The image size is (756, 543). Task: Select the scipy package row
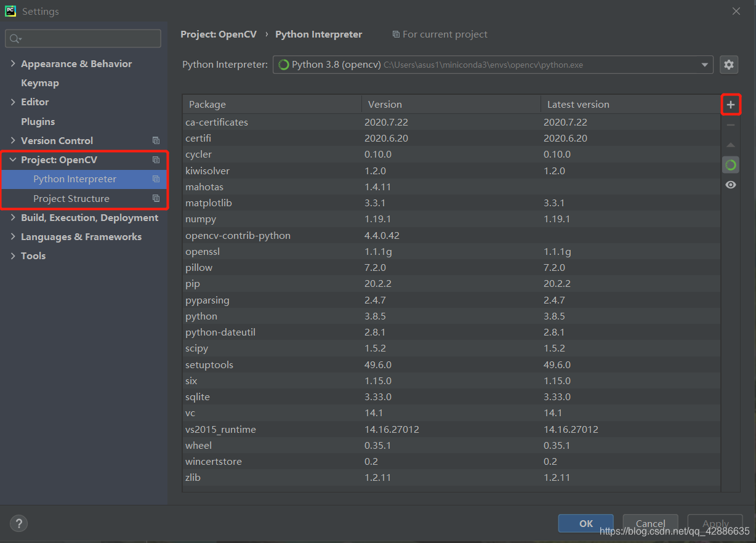(x=451, y=348)
